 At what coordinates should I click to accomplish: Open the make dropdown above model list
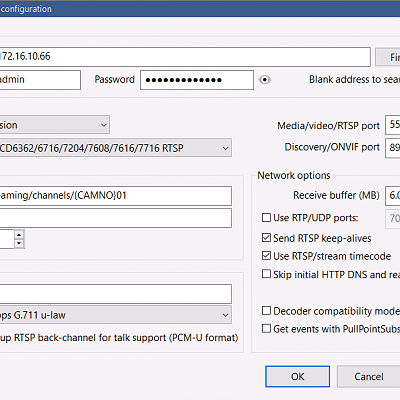click(54, 125)
